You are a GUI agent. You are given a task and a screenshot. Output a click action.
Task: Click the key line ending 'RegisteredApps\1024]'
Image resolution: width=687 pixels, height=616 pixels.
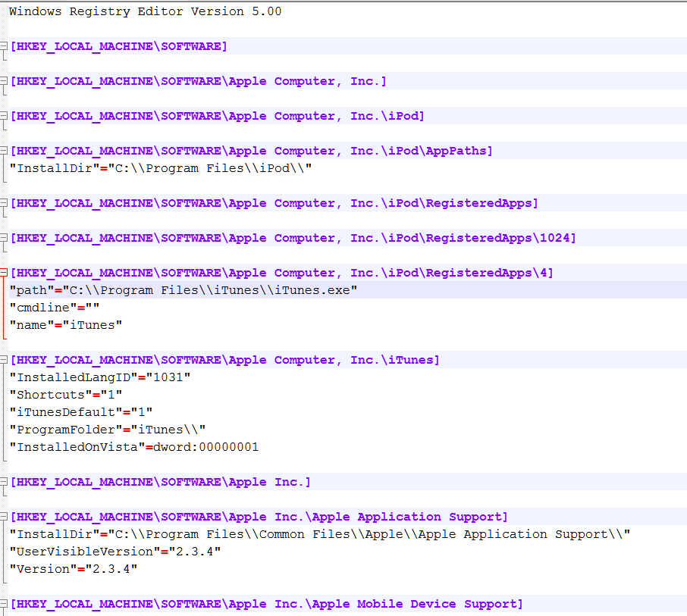coord(293,238)
